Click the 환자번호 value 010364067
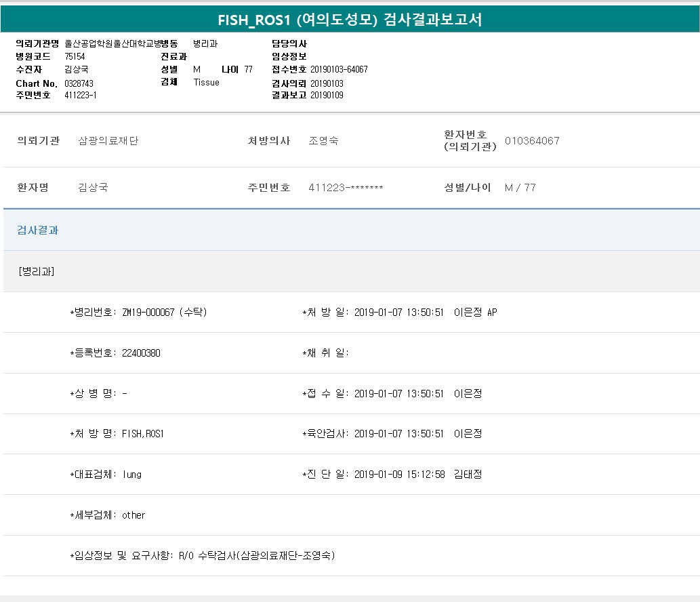The height and width of the screenshot is (602, 700). tap(532, 141)
